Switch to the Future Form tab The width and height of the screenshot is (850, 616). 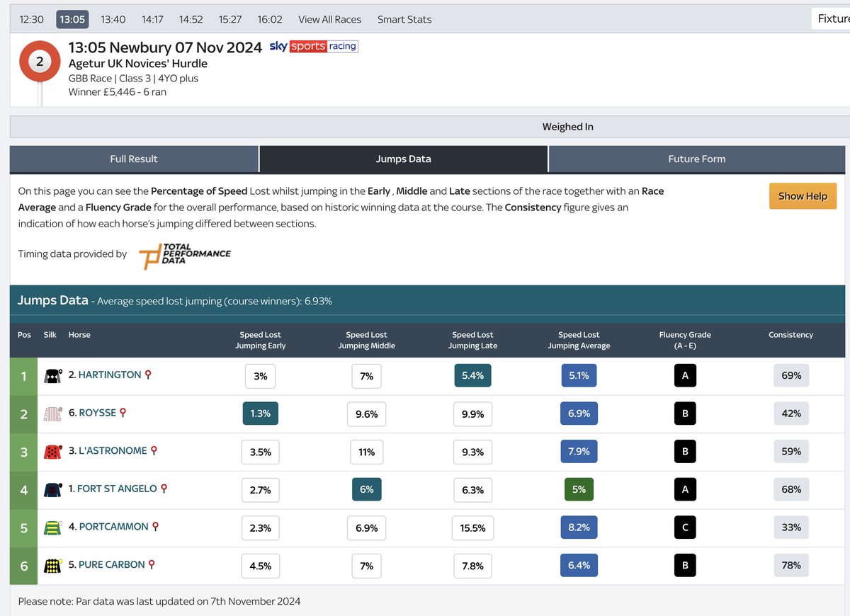point(697,159)
